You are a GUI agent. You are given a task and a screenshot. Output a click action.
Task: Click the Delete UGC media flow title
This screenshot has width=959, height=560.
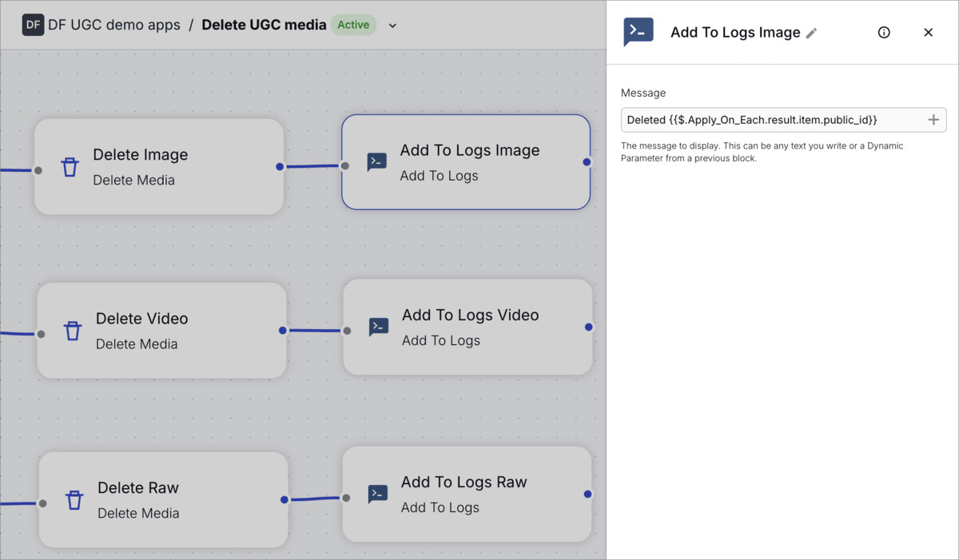(264, 25)
